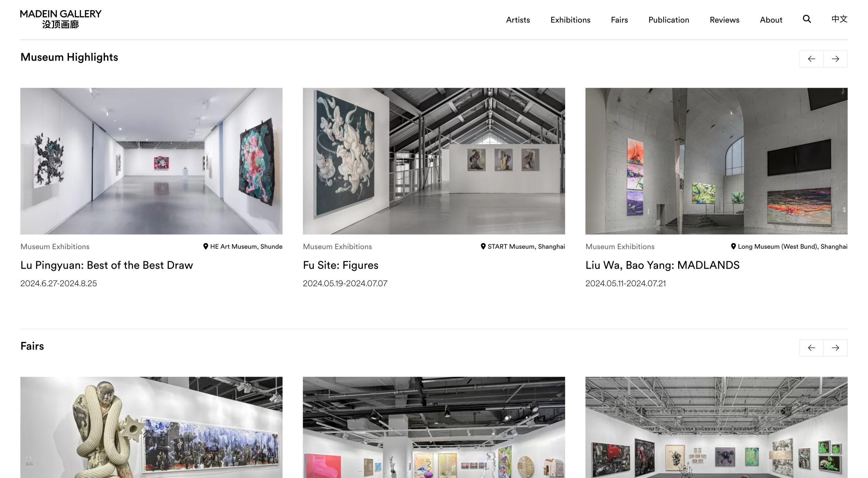Show next Museum Highlights with right arrow
The height and width of the screenshot is (478, 868).
[x=835, y=59]
